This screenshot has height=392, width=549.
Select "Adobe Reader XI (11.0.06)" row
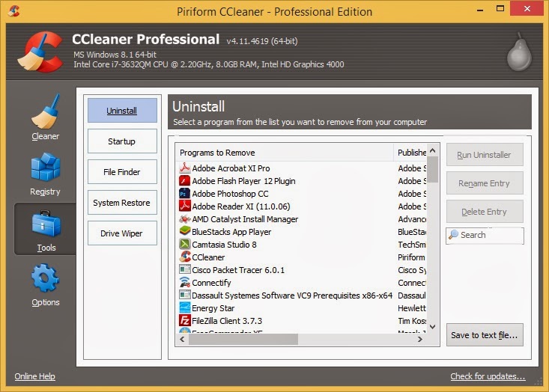click(301, 206)
